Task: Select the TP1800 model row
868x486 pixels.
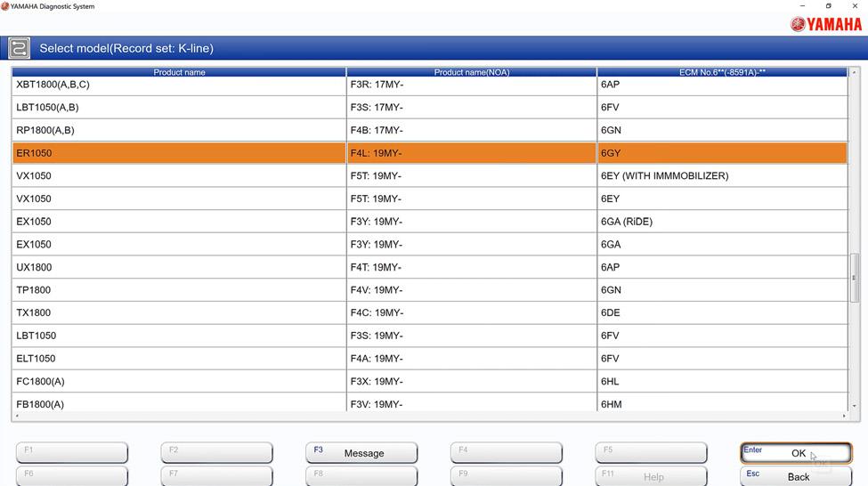Action: coord(430,290)
